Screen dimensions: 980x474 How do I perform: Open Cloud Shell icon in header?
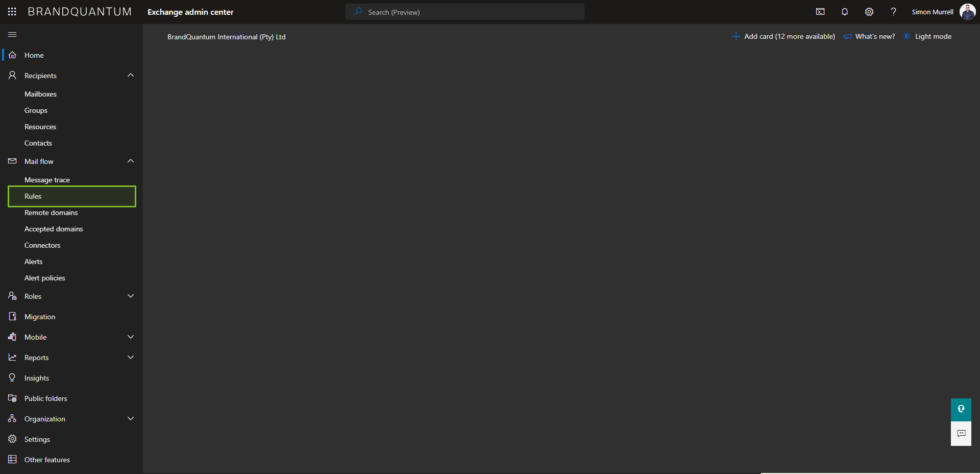(x=820, y=12)
